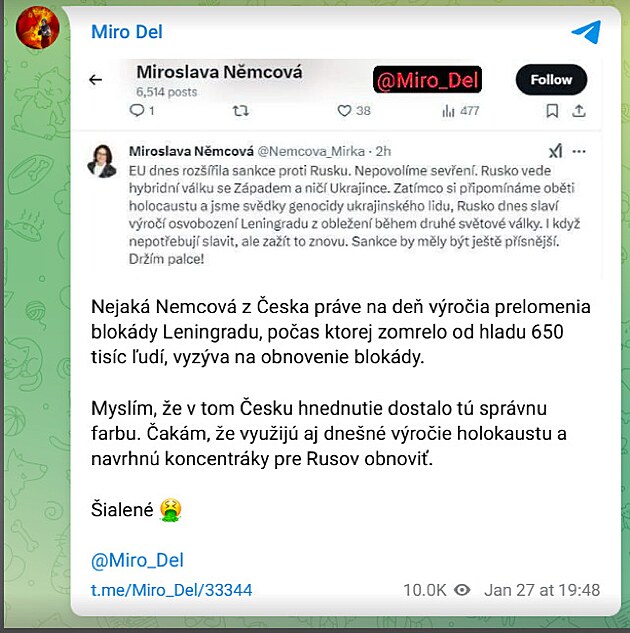Viewport: 630px width, 633px height.
Task: Click the share upload arrow icon
Action: (579, 111)
